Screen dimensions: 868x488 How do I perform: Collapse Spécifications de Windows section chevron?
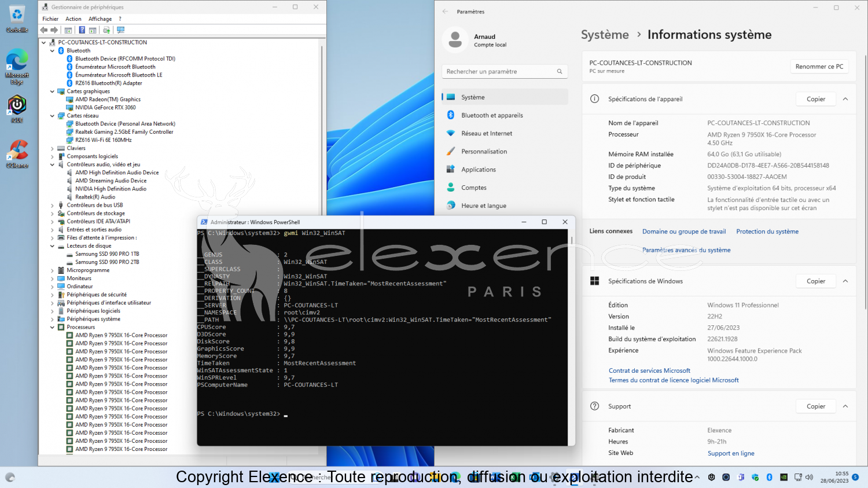coord(845,281)
